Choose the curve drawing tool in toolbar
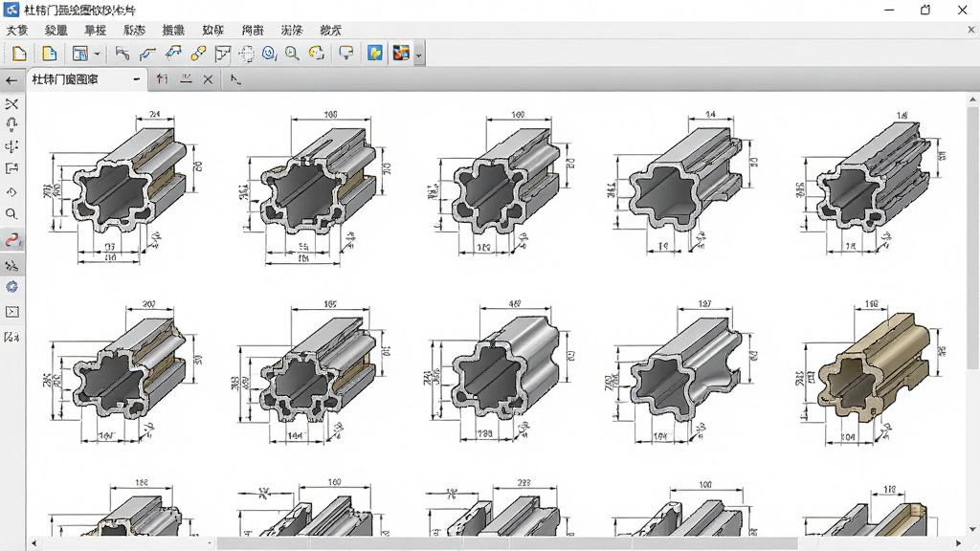 tap(147, 54)
